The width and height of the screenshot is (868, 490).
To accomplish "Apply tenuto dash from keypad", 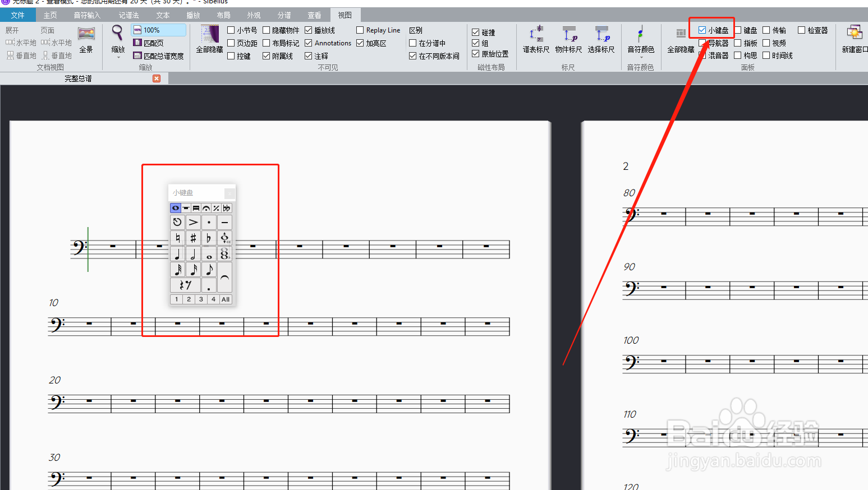I will click(224, 222).
